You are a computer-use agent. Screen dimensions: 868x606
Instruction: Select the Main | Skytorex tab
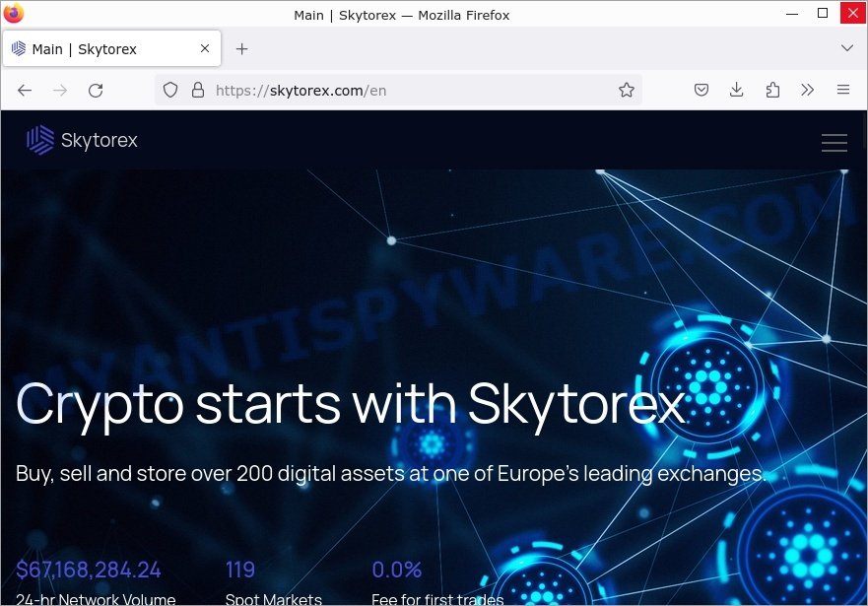pos(111,48)
